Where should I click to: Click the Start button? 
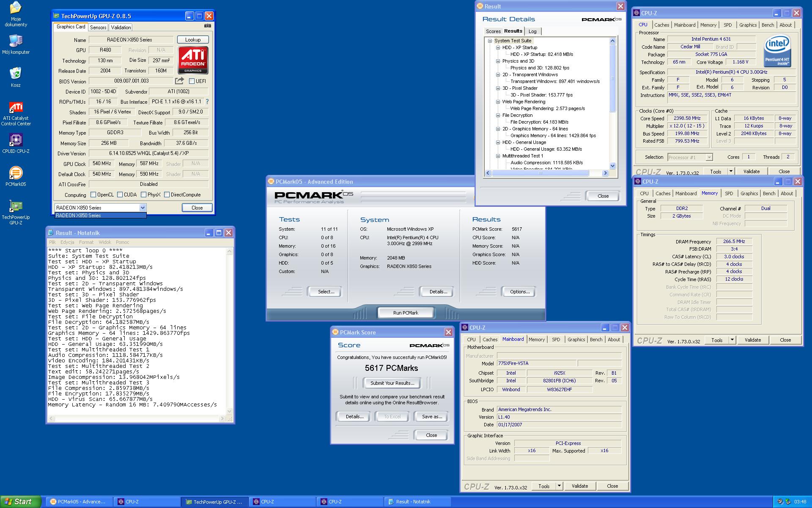pos(20,502)
